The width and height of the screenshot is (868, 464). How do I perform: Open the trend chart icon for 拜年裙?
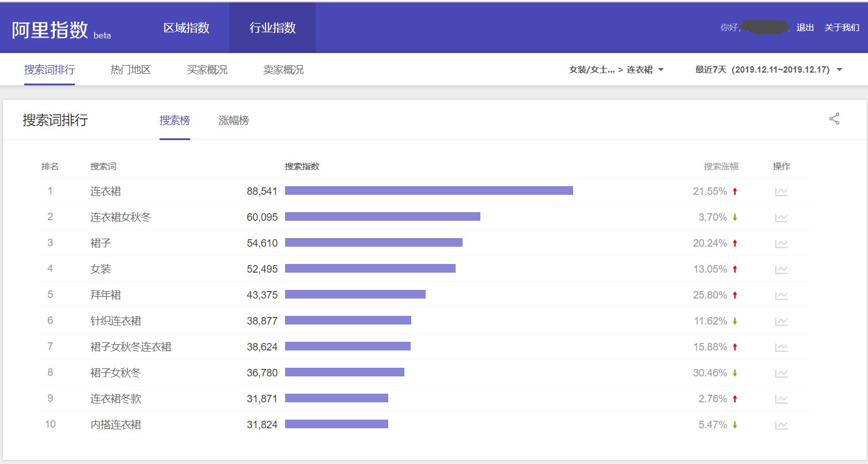click(x=781, y=295)
